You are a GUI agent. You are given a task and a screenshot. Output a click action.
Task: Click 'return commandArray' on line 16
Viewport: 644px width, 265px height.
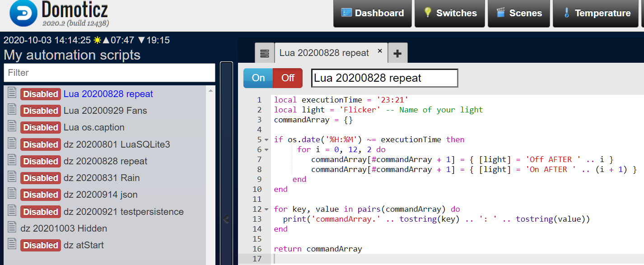pyautogui.click(x=318, y=249)
